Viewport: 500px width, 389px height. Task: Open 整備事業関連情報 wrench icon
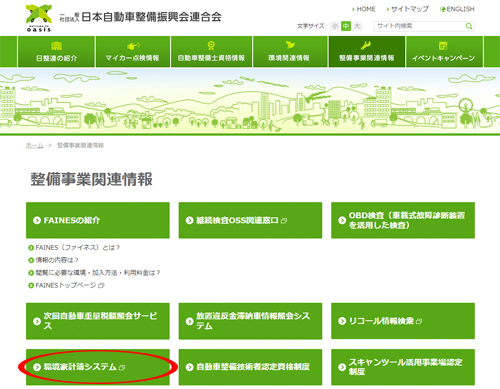[365, 45]
